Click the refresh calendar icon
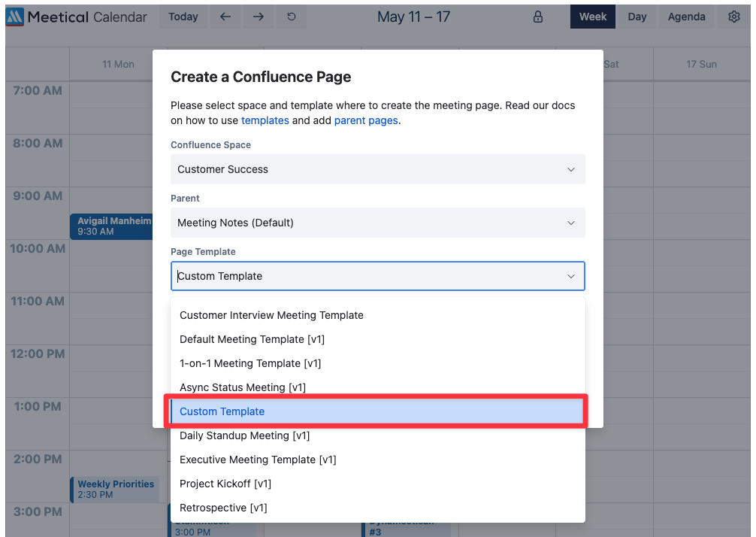This screenshot has height=537, width=756. click(292, 17)
